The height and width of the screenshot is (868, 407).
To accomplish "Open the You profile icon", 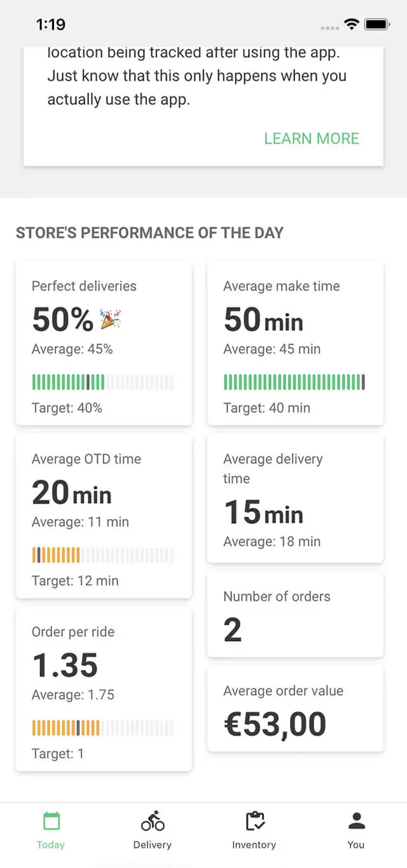I will click(x=356, y=821).
